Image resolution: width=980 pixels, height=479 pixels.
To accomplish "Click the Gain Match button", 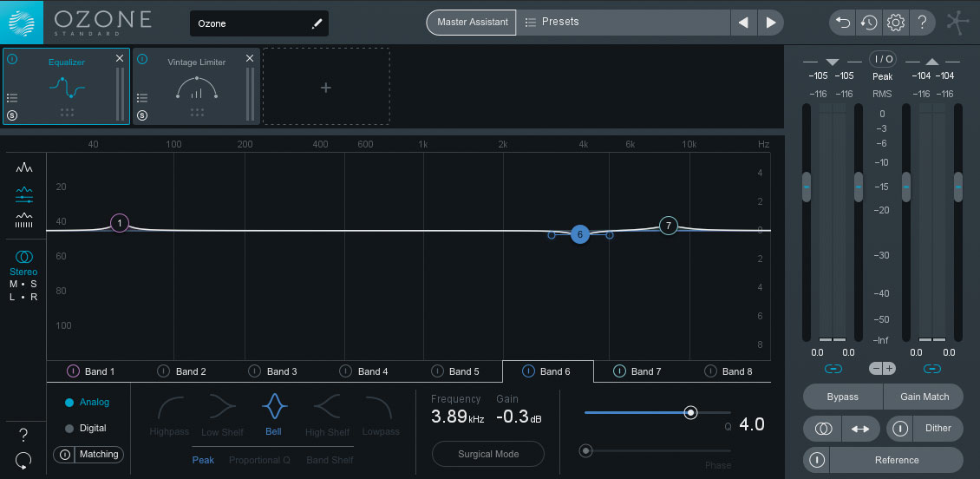I will click(x=924, y=397).
